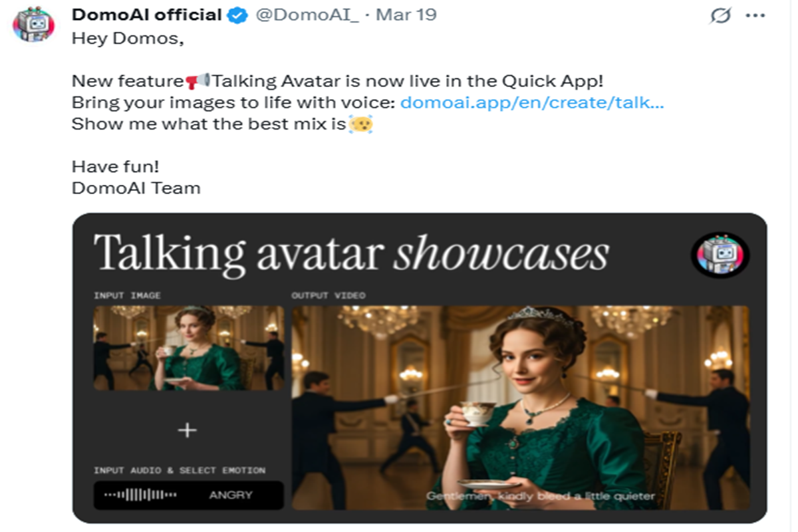The width and height of the screenshot is (798, 532).
Task: Click the 'Talking avatar showcases' heading
Action: [x=351, y=253]
